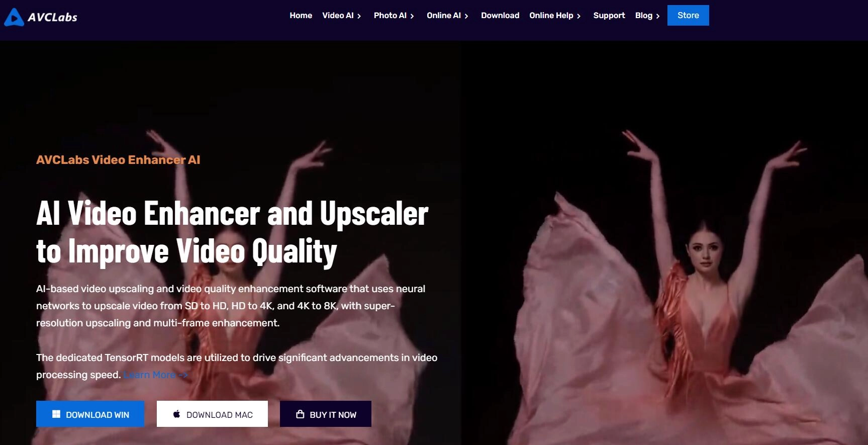Click the shopping bag icon on Buy It Now
Screen dimensions: 868x445
[300, 414]
